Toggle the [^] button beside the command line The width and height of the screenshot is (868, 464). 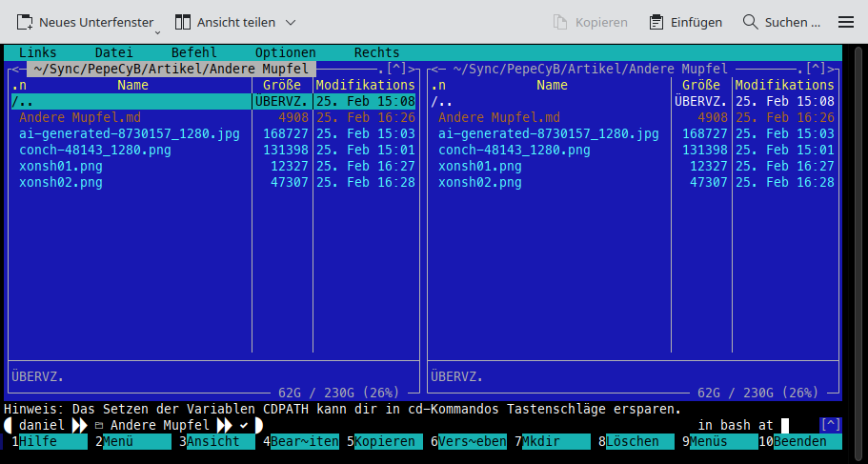point(830,425)
